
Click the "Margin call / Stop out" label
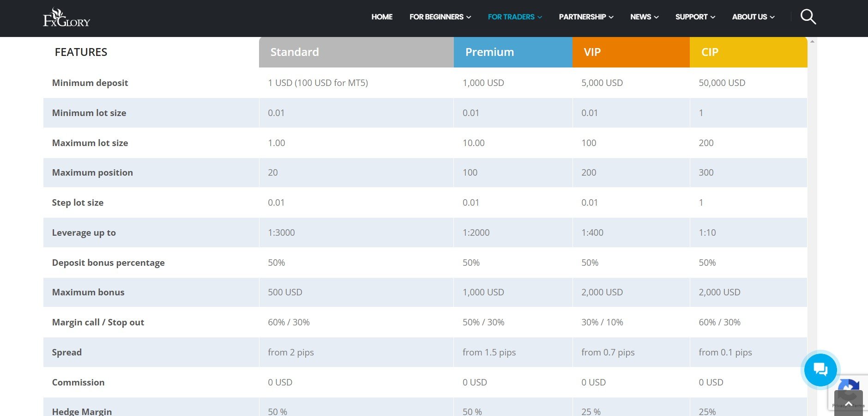98,322
